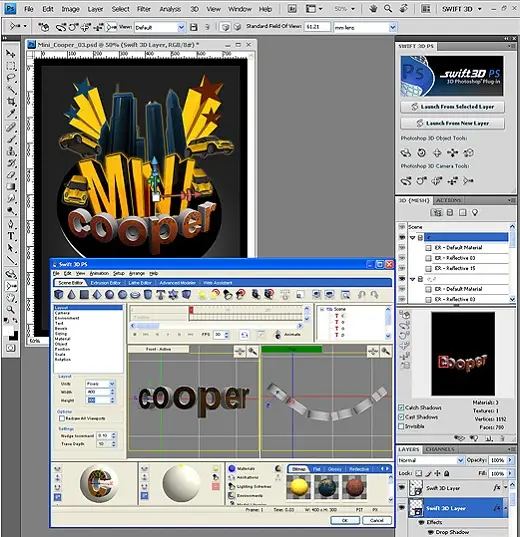
Task: Select the Horizontal Type tool
Action: click(11, 236)
